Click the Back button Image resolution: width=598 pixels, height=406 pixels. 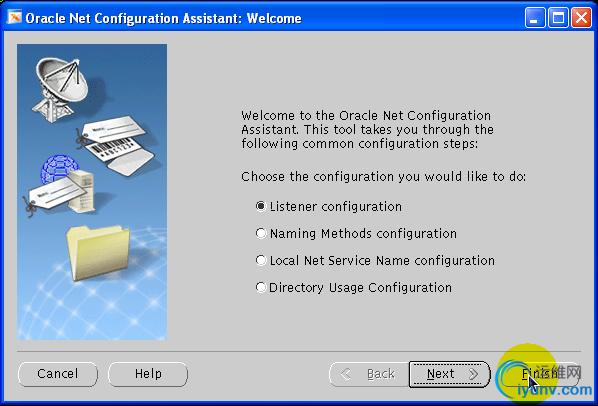coord(369,374)
